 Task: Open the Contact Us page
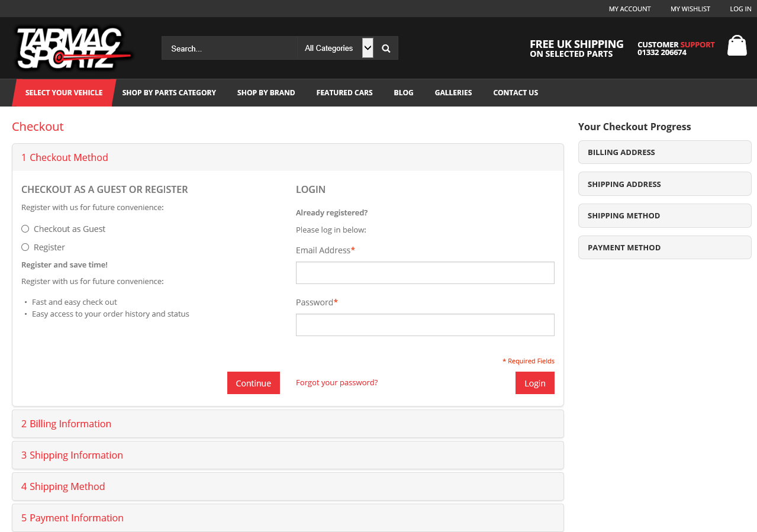(x=516, y=93)
